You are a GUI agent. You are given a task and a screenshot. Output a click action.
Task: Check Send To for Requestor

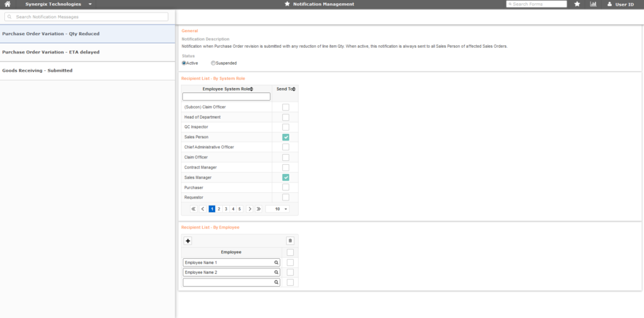[x=286, y=197]
